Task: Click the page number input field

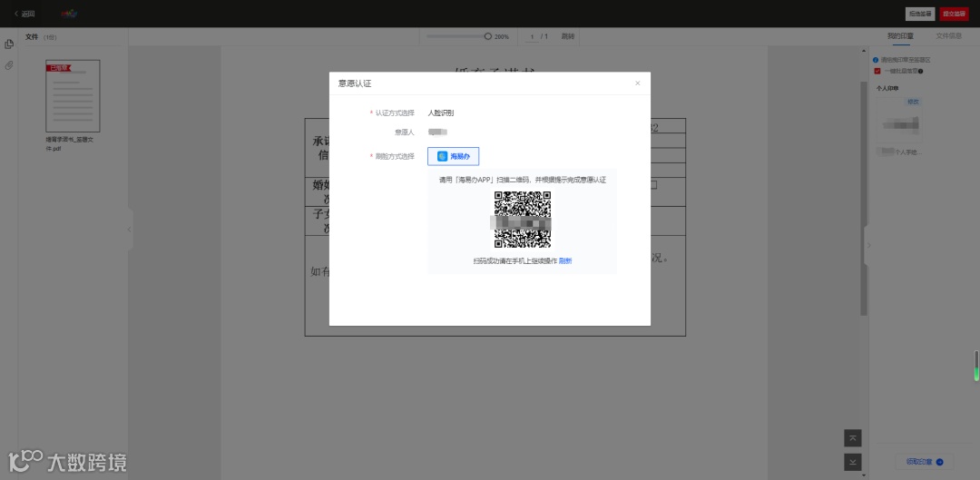Action: coord(532,37)
